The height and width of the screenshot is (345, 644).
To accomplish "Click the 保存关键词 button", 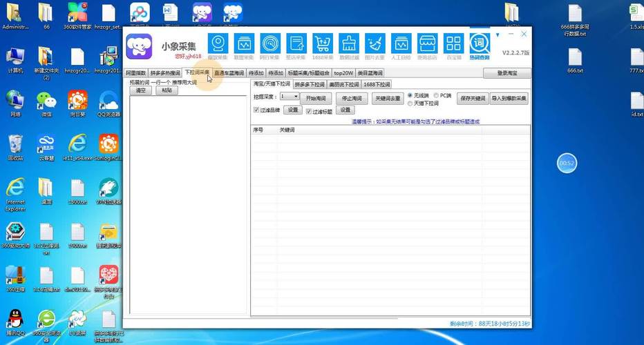I will pos(473,99).
